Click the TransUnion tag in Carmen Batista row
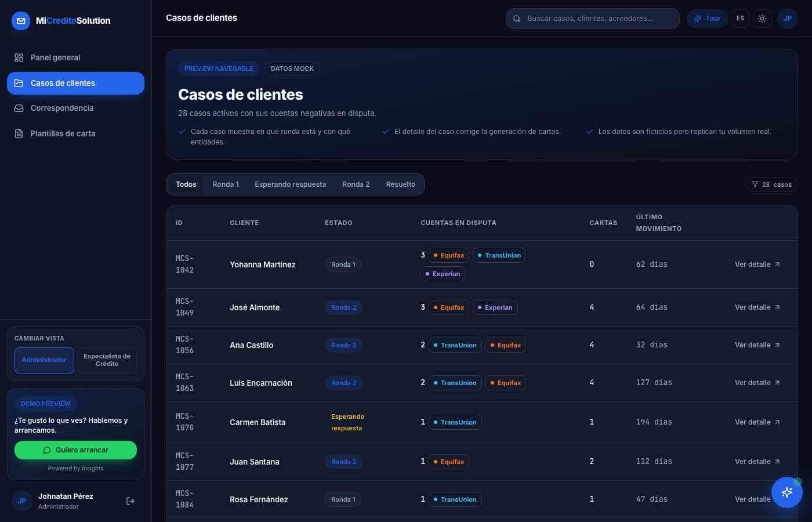 [x=455, y=422]
